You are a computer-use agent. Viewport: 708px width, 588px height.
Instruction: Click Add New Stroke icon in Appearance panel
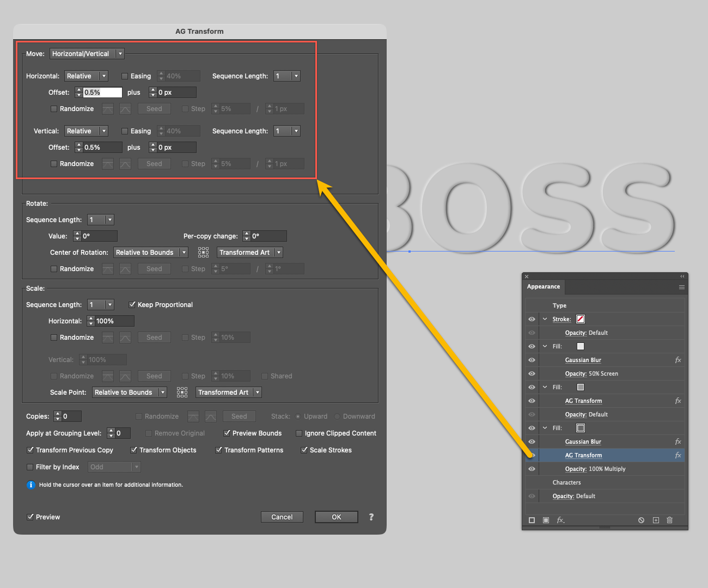(x=532, y=520)
